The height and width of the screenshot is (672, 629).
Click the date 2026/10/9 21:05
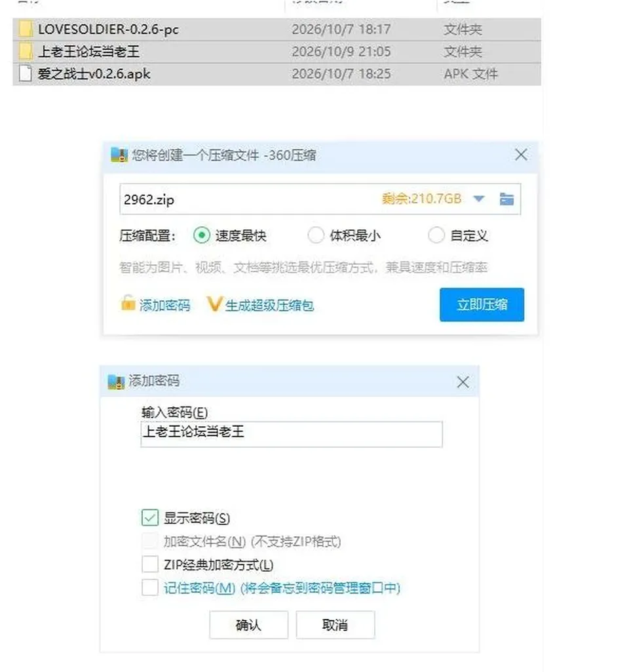(341, 52)
